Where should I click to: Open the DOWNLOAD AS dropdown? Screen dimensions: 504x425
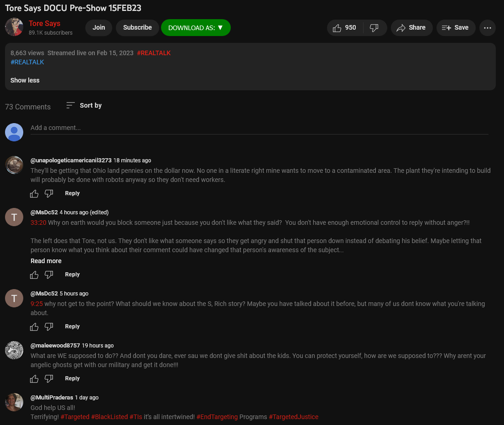click(x=196, y=28)
